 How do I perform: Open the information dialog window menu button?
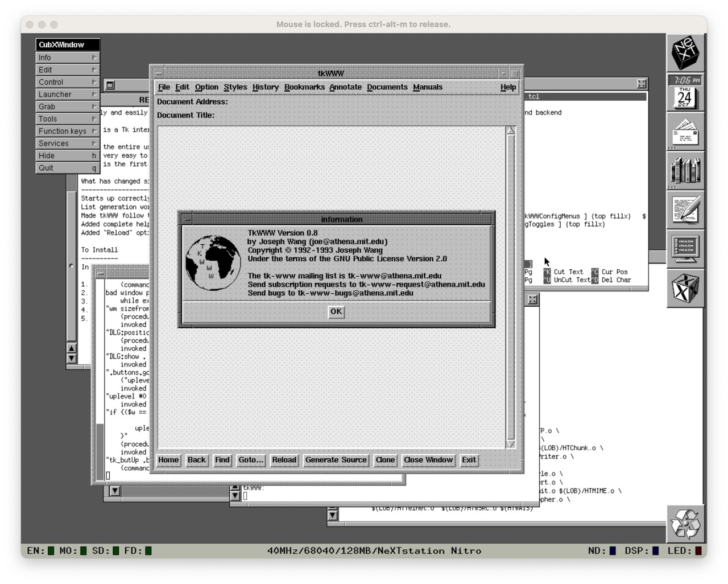click(187, 219)
